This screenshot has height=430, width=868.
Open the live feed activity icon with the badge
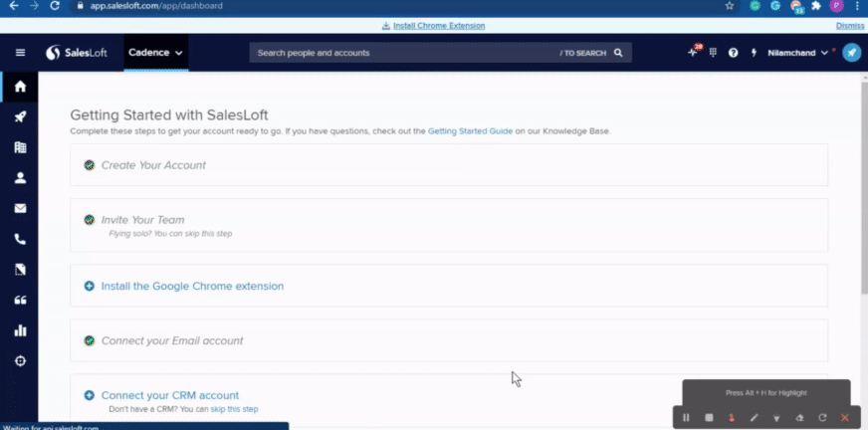tap(693, 52)
